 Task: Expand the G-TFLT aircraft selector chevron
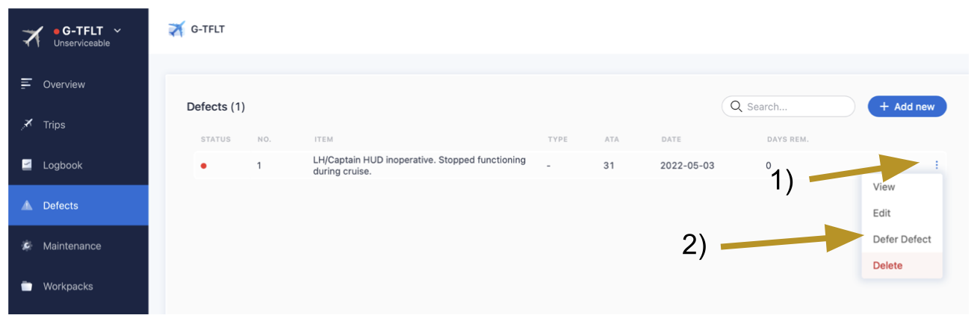click(x=117, y=30)
